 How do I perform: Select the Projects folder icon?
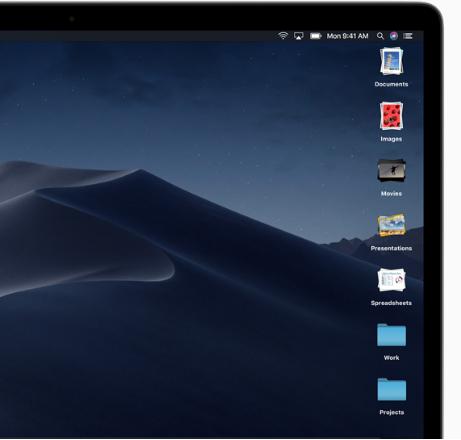[392, 389]
